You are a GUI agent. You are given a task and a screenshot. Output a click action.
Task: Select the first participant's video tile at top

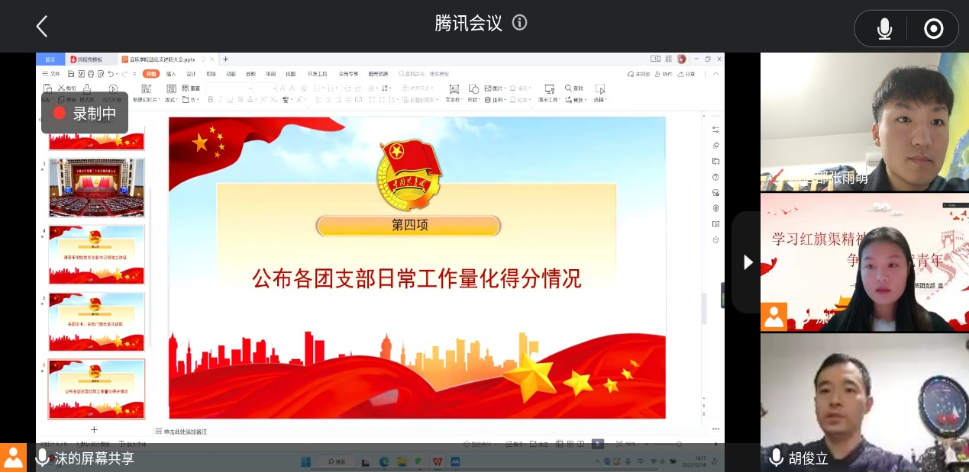click(864, 121)
